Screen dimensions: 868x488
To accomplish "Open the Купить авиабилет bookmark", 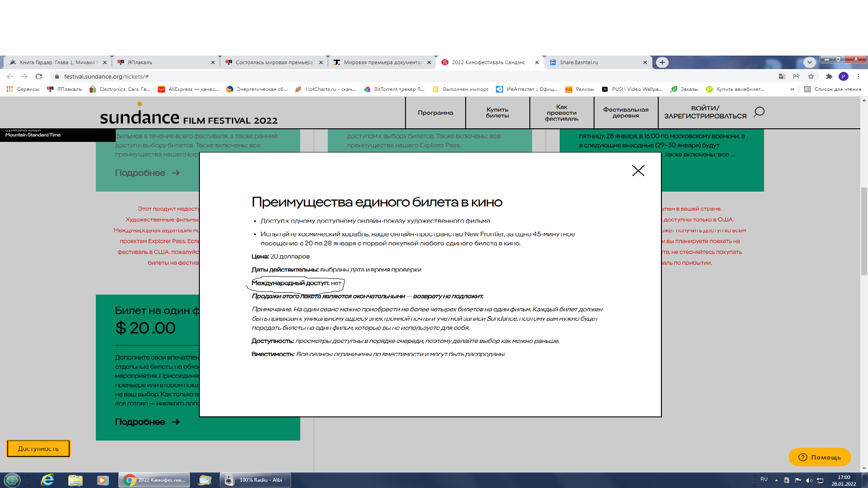I will (735, 89).
